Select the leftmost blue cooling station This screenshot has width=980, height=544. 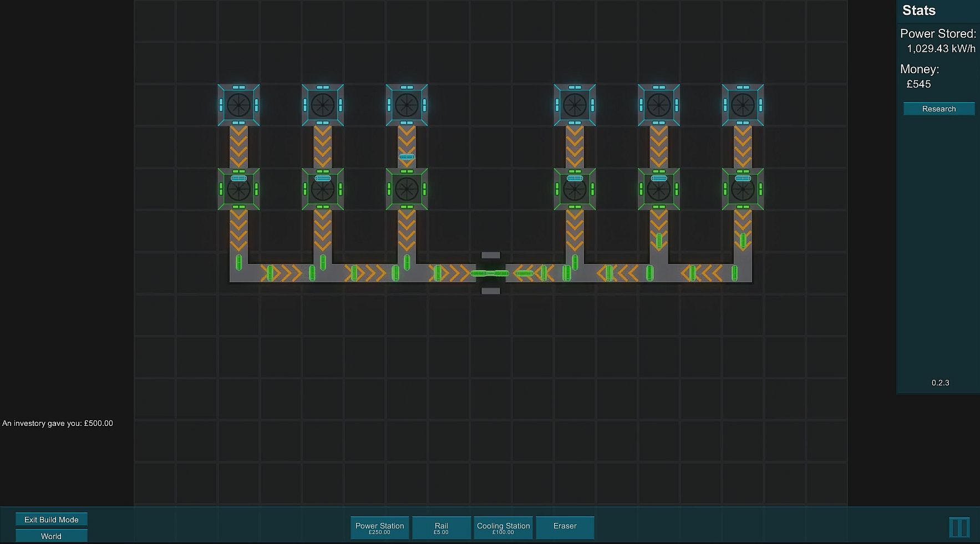[x=238, y=105]
